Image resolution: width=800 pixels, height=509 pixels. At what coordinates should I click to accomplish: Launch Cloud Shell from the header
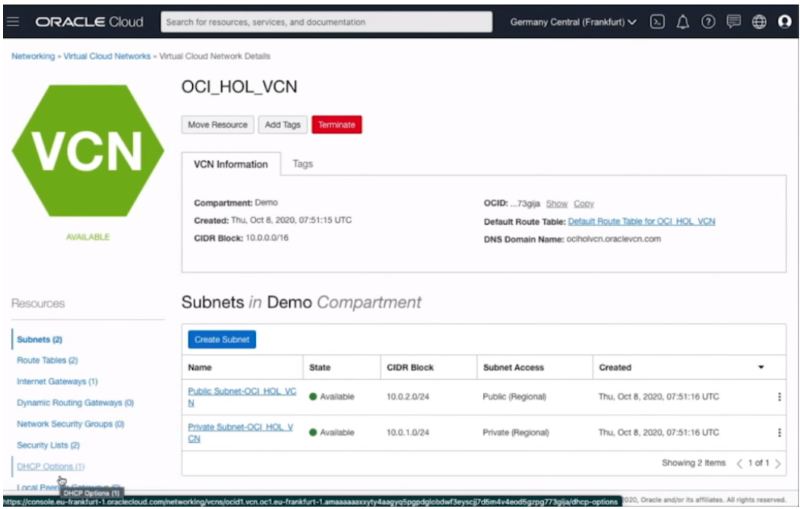pos(657,22)
